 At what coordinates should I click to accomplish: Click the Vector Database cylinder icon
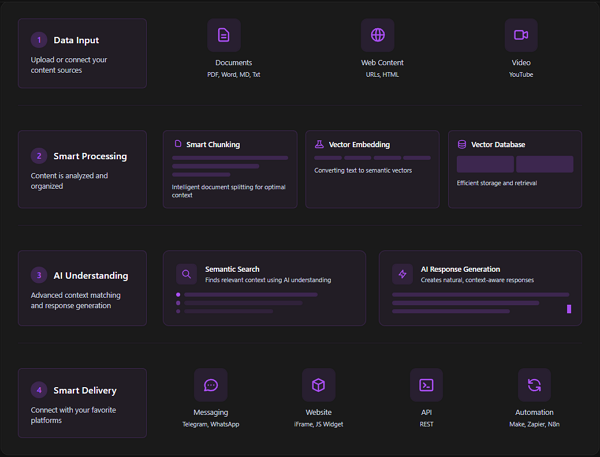click(x=462, y=144)
